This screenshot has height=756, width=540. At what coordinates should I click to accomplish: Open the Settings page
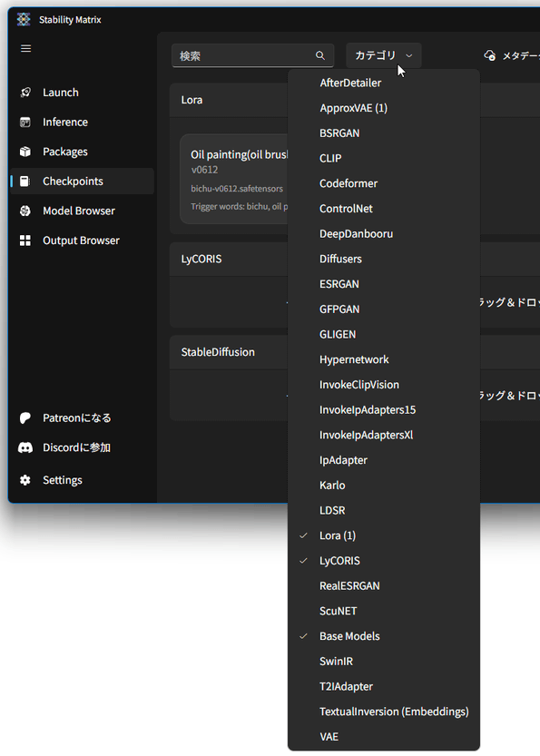click(82, 480)
